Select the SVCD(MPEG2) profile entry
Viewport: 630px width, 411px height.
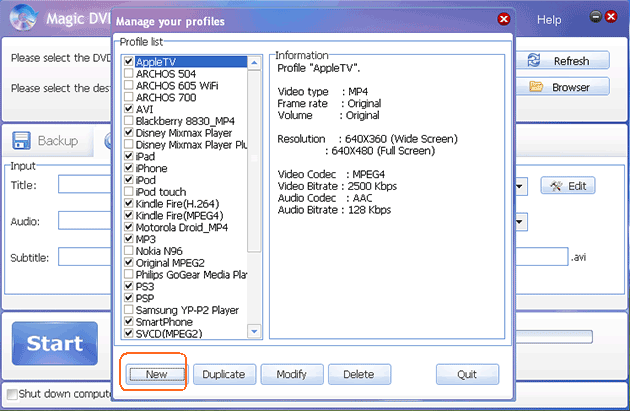[169, 333]
